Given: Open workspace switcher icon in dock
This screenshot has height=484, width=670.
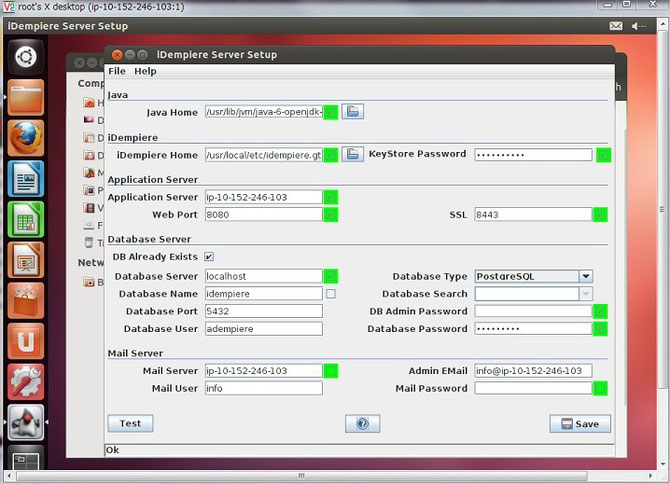Looking at the screenshot, I should pyautogui.click(x=26, y=458).
